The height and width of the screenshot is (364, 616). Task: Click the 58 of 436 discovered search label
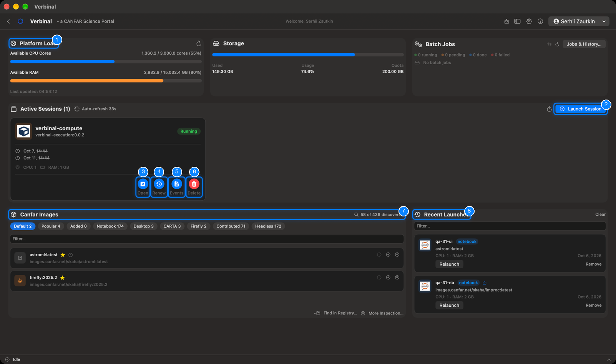[378, 215]
